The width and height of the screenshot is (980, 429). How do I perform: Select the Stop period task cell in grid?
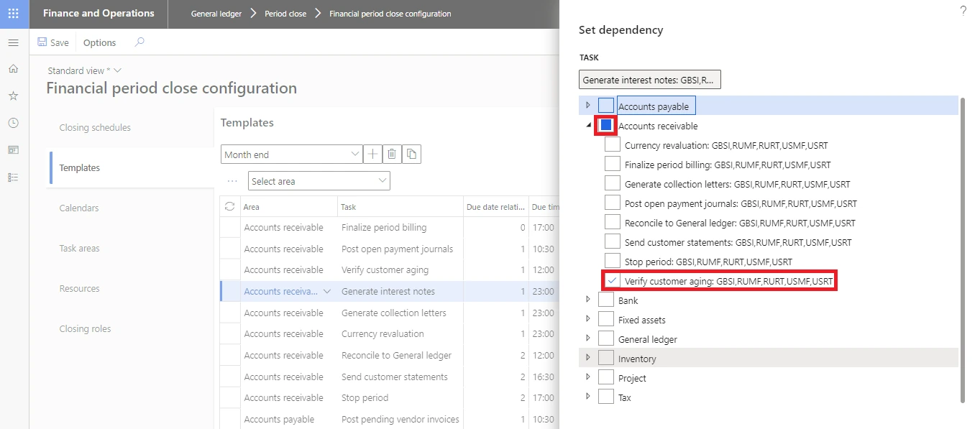pyautogui.click(x=400, y=397)
